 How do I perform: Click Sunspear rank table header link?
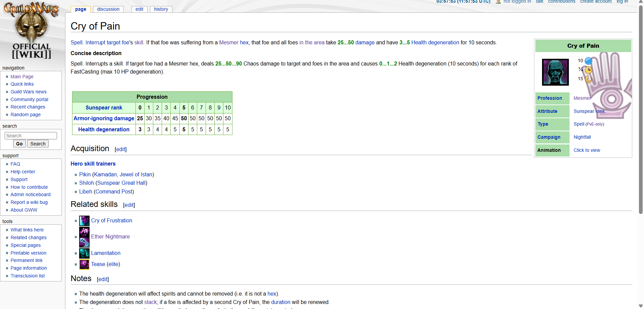(x=104, y=107)
